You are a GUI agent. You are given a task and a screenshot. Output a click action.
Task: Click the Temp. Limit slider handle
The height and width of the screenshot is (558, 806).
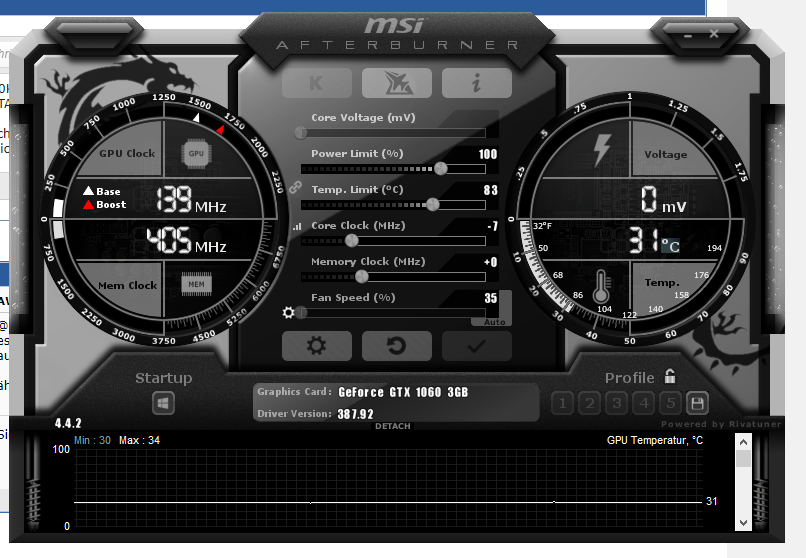click(x=433, y=204)
